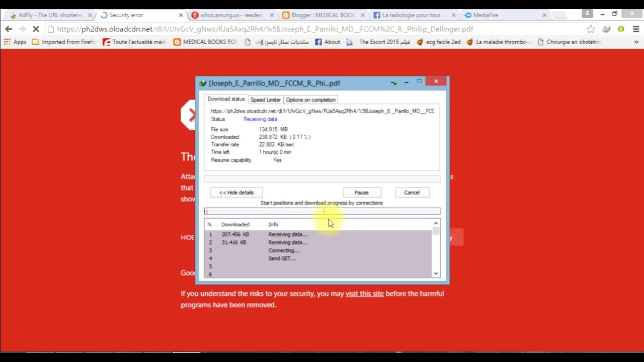Screen dimensions: 644x362
Task: Follow the visit this site link
Action: point(365,294)
